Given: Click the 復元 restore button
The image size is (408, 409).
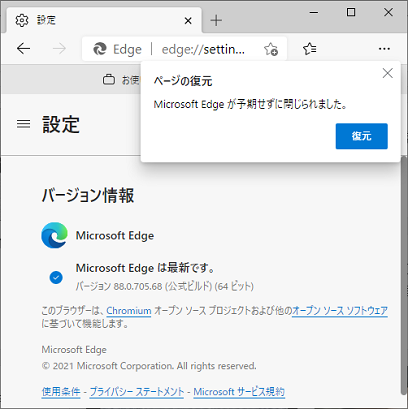Looking at the screenshot, I should (x=362, y=136).
